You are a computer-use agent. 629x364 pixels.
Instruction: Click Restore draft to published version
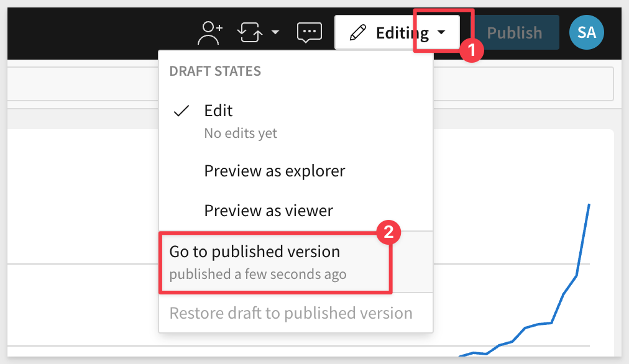point(291,313)
